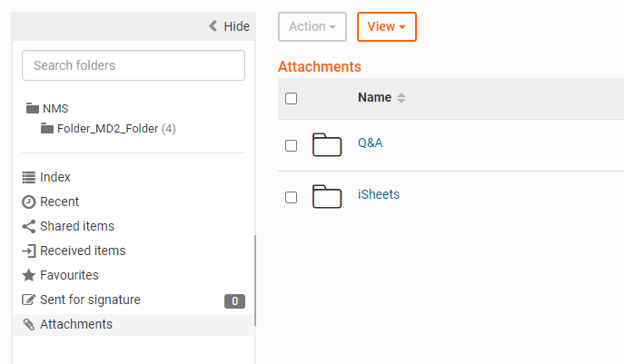Click the iSheets folder icon

point(326,196)
